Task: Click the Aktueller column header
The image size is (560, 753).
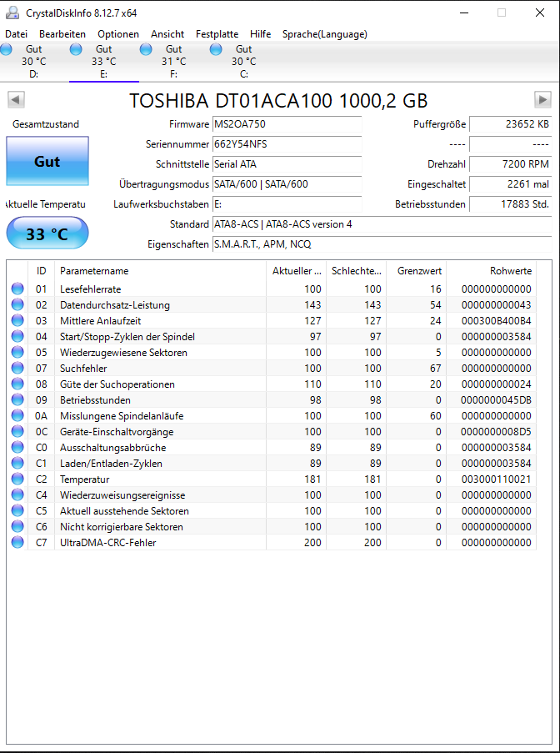Action: pos(296,271)
